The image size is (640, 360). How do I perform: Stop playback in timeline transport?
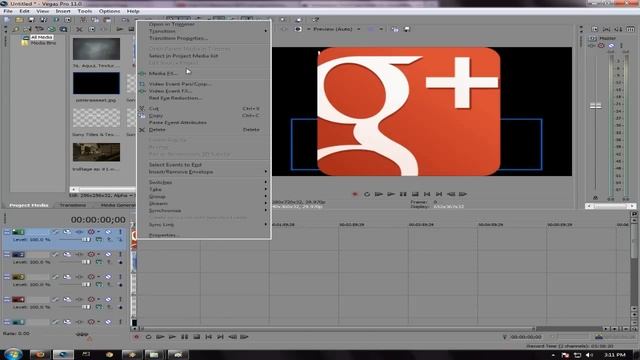[196, 337]
